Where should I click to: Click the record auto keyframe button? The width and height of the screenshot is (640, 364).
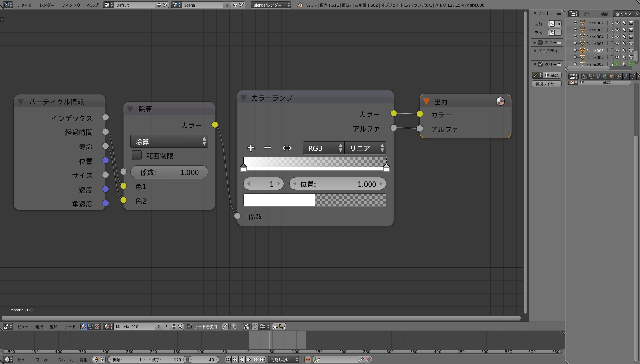click(308, 360)
